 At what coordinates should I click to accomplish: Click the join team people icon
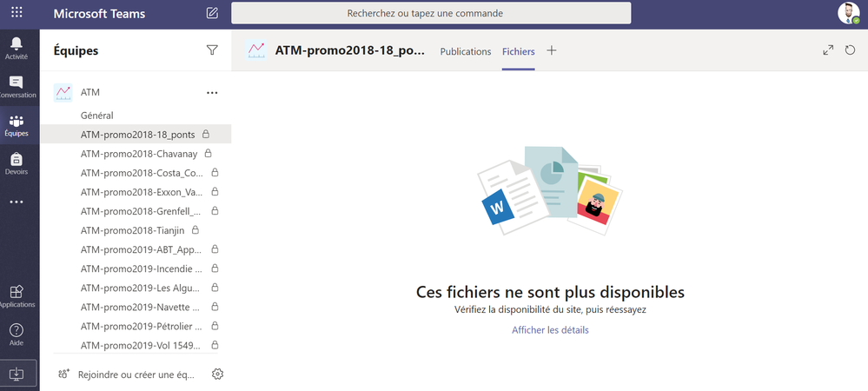63,374
